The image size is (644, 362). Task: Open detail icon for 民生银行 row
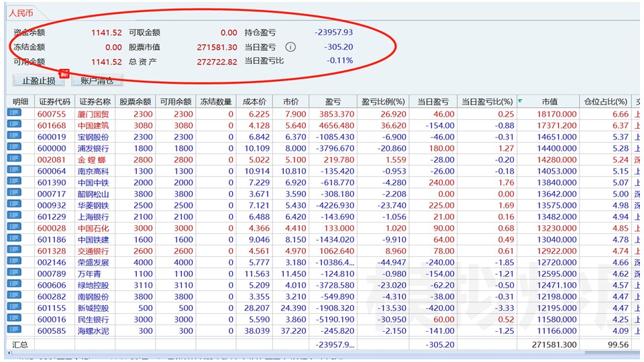14,318
